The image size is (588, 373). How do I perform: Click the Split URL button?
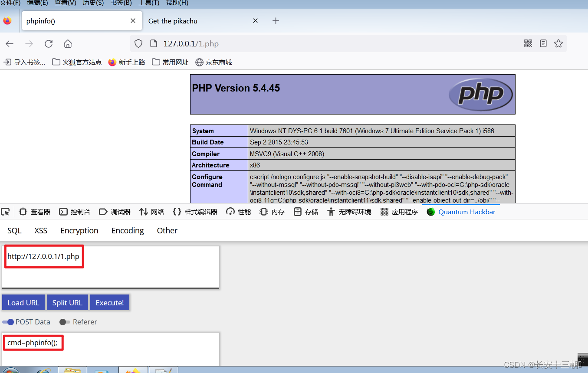67,303
